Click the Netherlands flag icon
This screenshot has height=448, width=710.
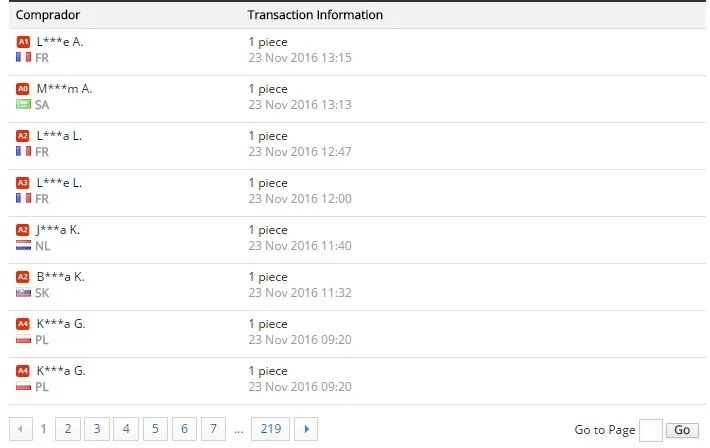coord(24,246)
